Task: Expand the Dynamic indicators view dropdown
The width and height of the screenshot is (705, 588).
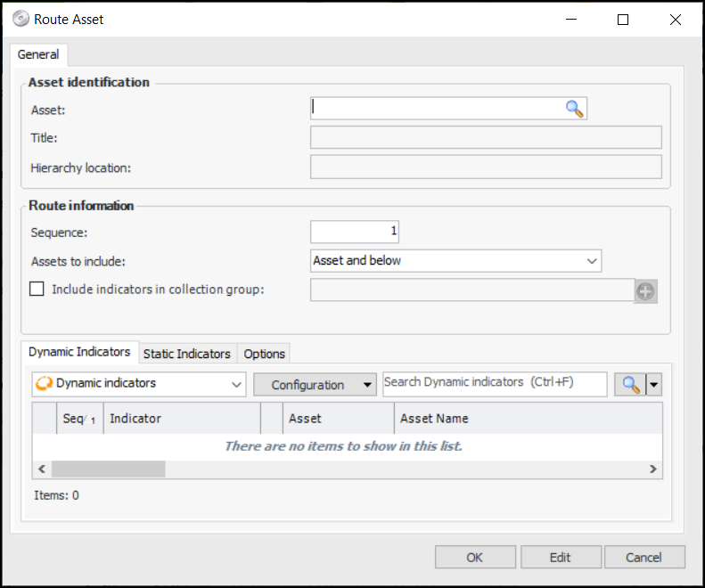Action: click(x=236, y=384)
